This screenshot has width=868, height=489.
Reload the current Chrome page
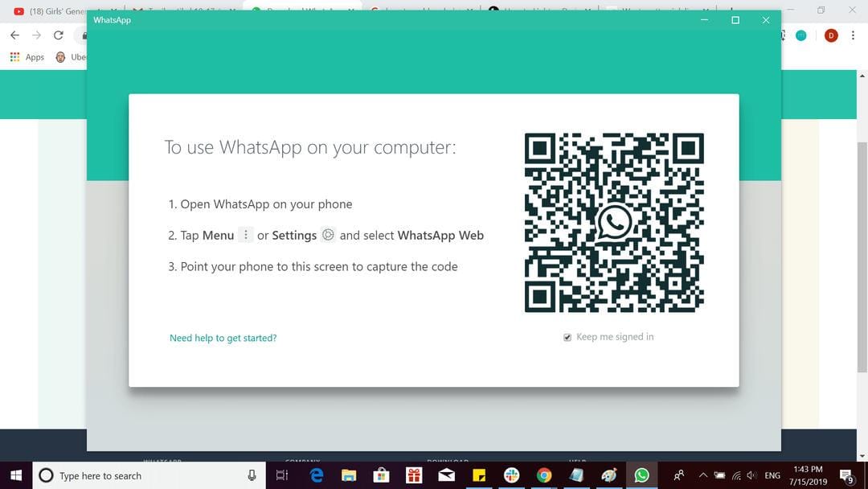pos(58,35)
